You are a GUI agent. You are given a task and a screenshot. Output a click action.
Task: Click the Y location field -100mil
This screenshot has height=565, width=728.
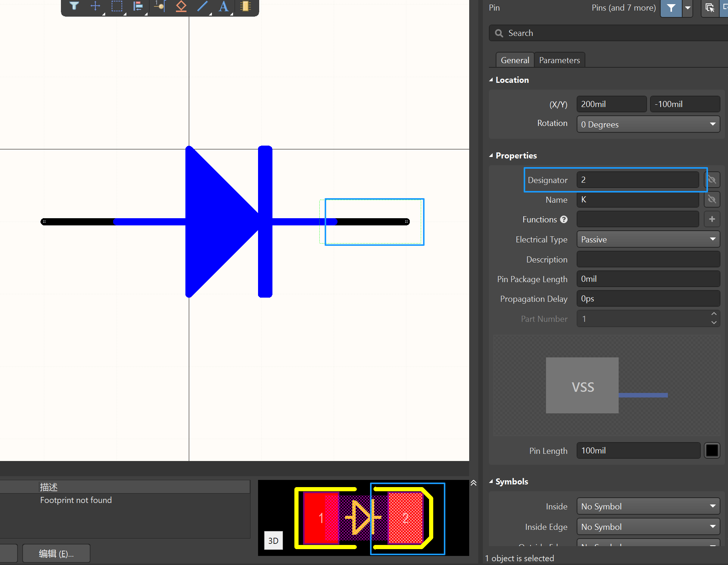[x=685, y=104]
